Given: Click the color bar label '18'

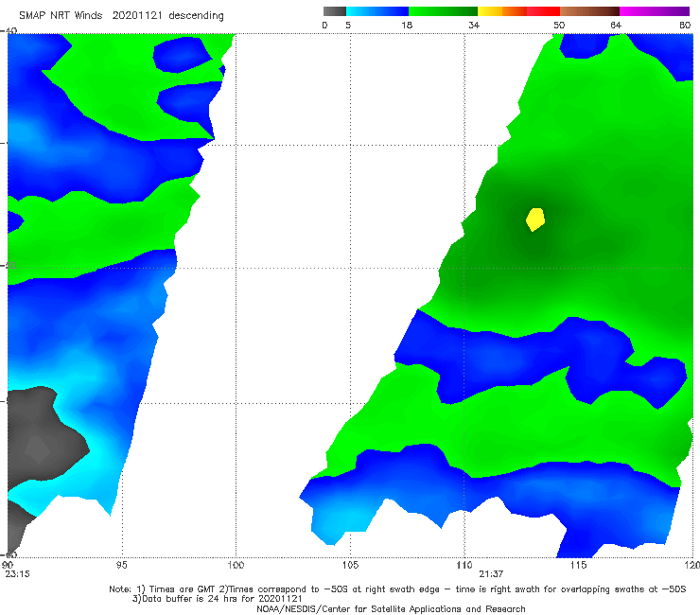Looking at the screenshot, I should (x=407, y=25).
